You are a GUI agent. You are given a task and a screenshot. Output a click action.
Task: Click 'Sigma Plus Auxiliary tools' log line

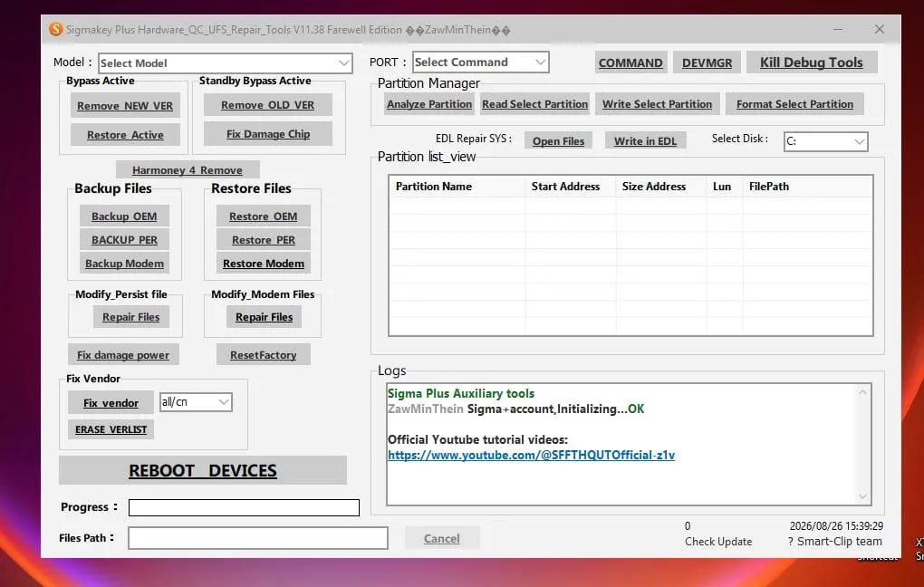coord(461,393)
